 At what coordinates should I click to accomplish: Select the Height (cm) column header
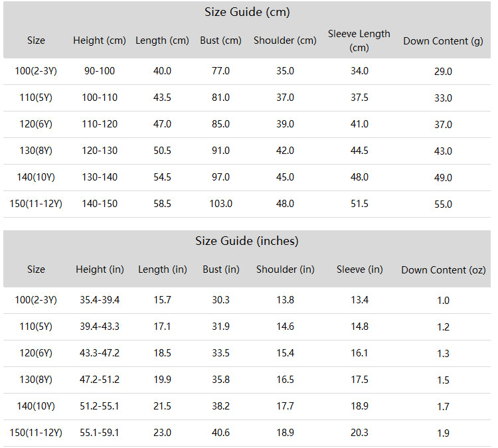point(100,40)
